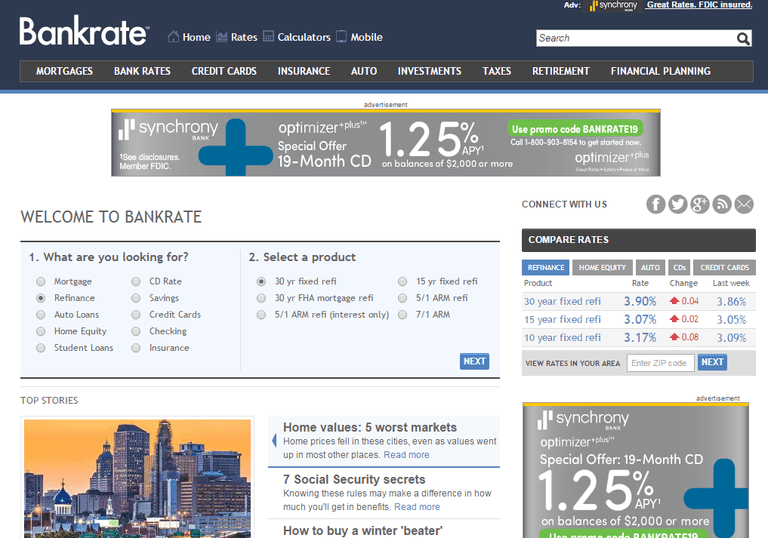This screenshot has height=538, width=768.
Task: Select the Insurance radio button
Action: coord(136,348)
